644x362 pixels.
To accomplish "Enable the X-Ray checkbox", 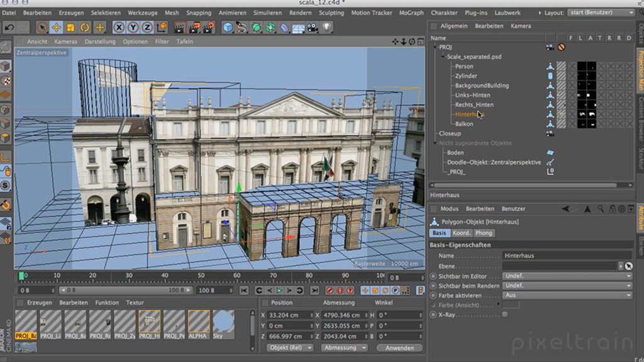I will point(505,315).
